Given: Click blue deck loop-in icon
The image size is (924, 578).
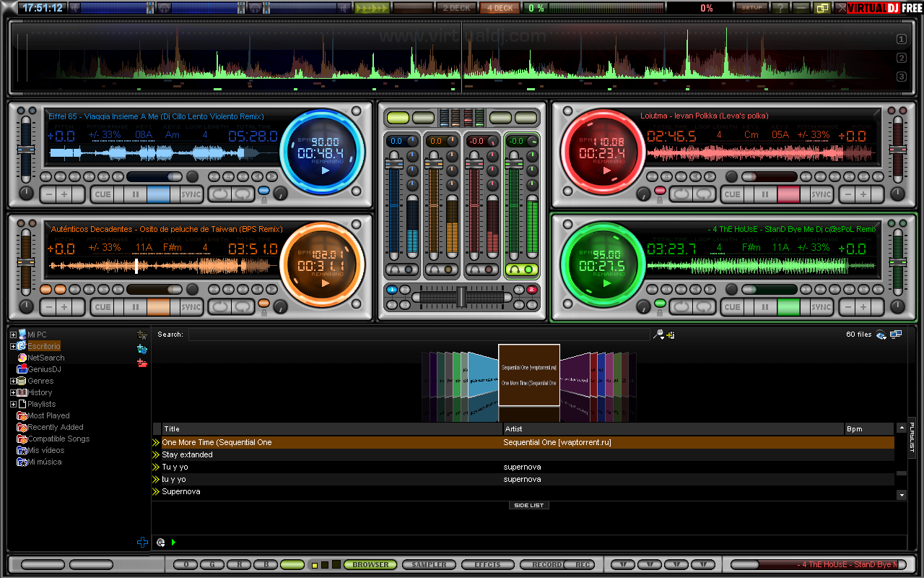Looking at the screenshot, I should 220,194.
